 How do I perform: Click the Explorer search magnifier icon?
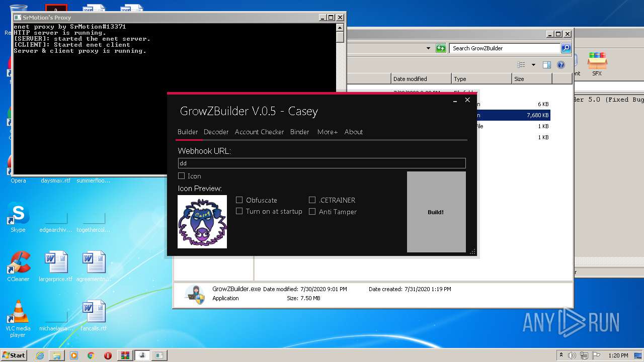[x=566, y=48]
